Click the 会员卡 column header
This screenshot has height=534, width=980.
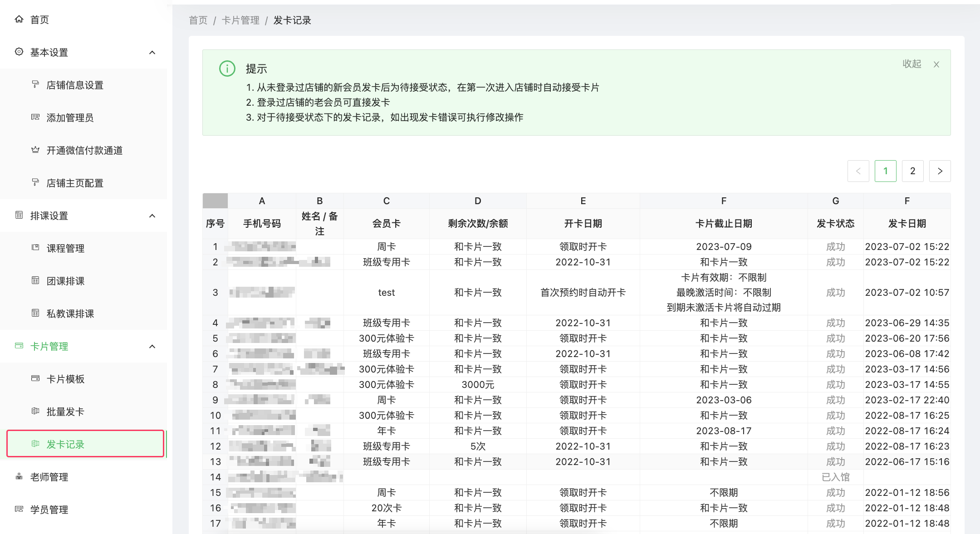coord(387,224)
